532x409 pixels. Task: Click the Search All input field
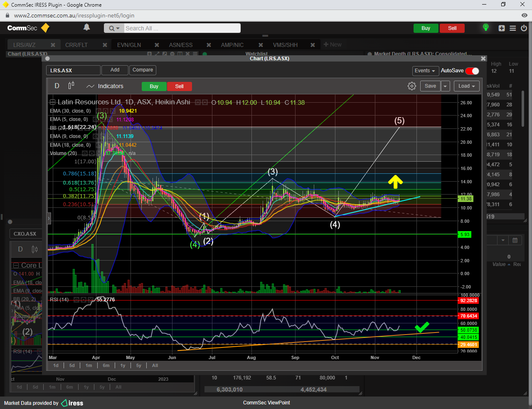coord(182,28)
